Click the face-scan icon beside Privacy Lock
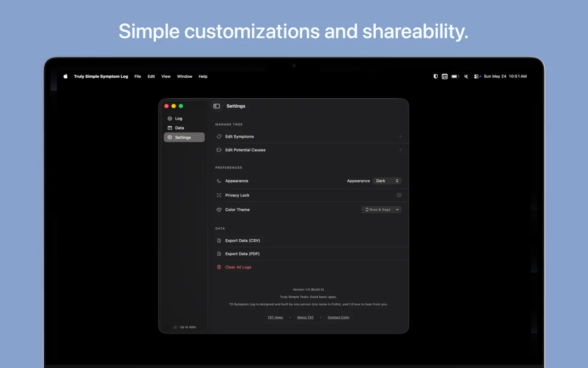The image size is (588, 368). click(219, 195)
